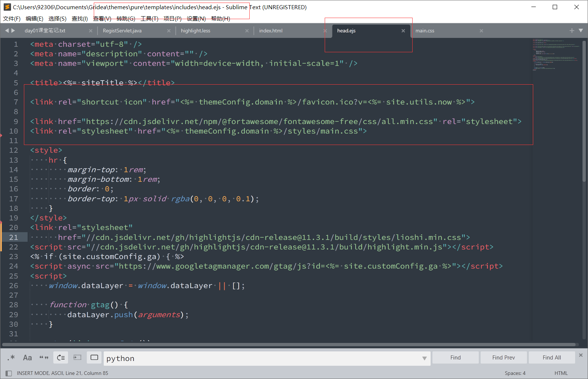This screenshot has width=588, height=379.
Task: Open the 工具(T) menu
Action: click(x=149, y=19)
